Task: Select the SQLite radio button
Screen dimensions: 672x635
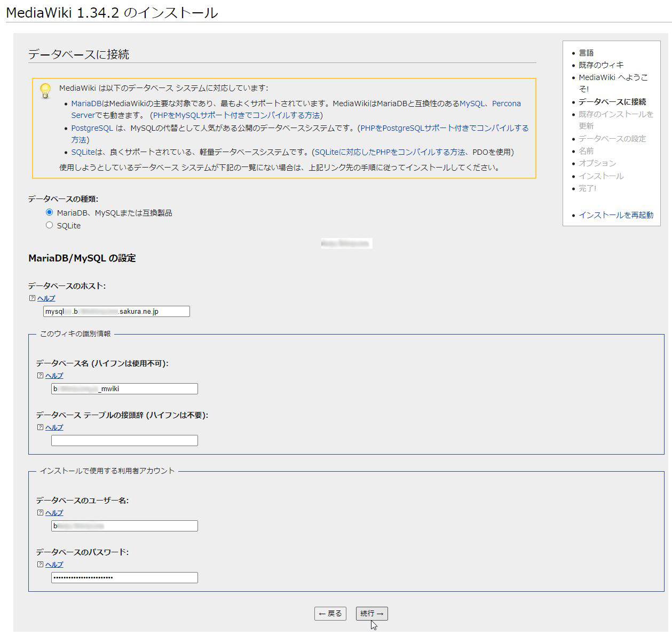Action: pos(50,225)
